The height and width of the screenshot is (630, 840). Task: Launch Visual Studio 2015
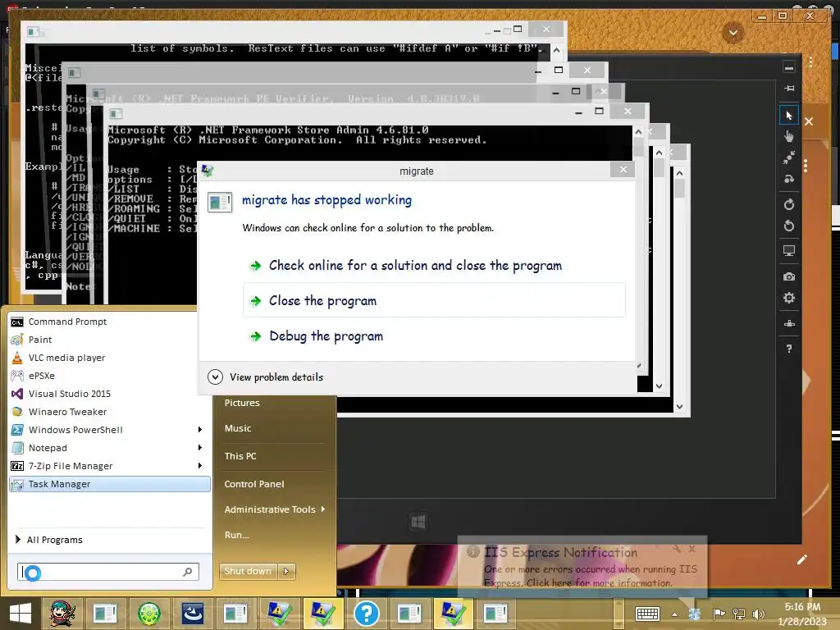pos(110,394)
